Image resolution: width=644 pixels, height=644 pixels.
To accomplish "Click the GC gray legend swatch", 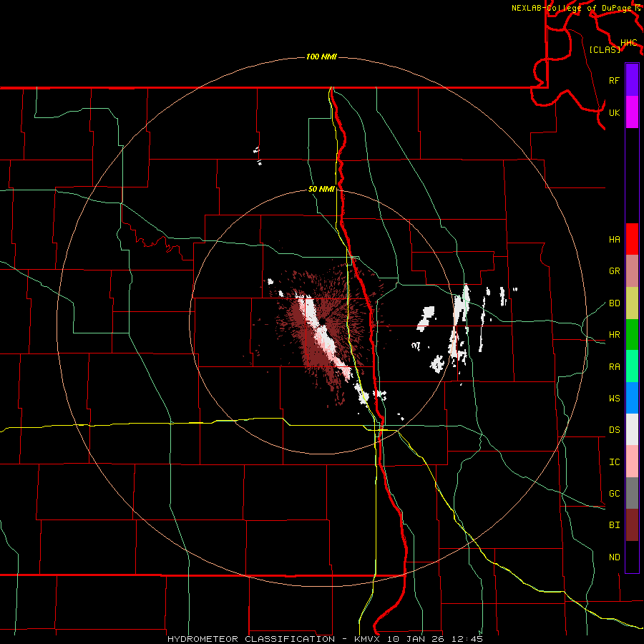I will coord(632,493).
